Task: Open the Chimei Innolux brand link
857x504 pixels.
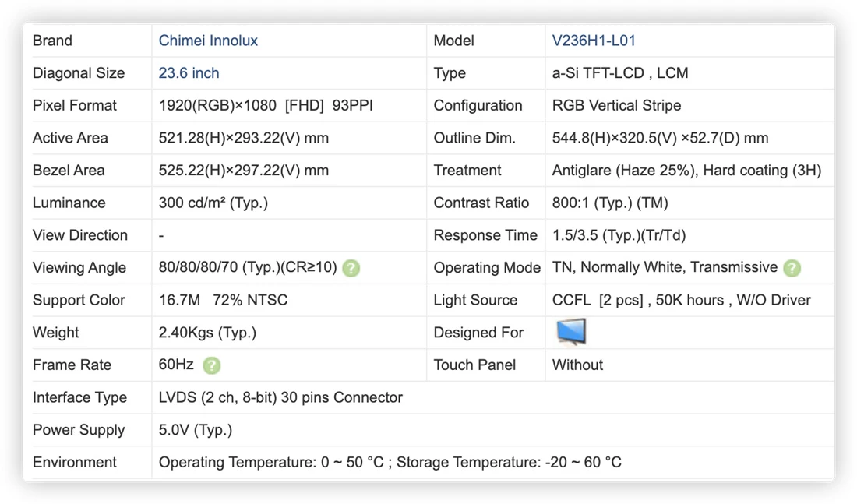Action: click(208, 41)
